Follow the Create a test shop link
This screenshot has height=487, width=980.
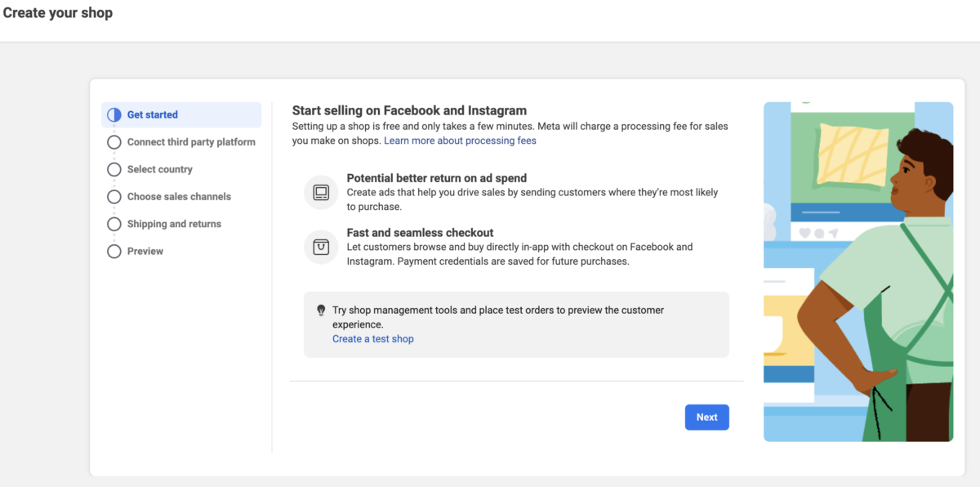373,339
